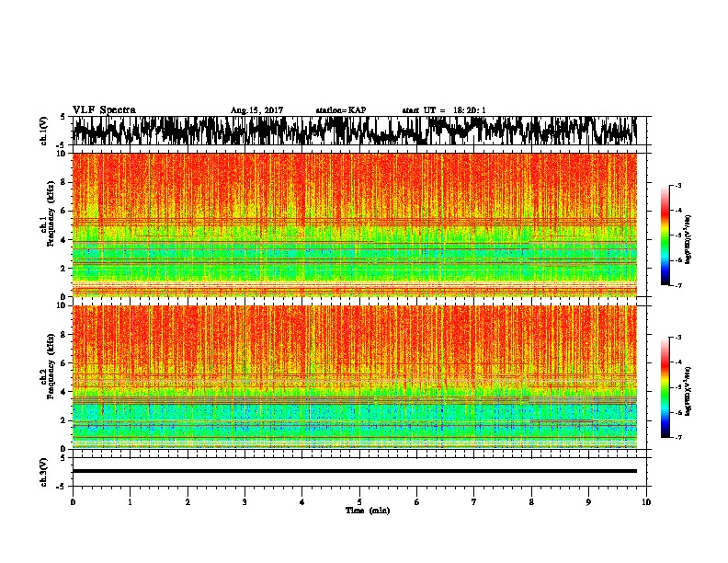Viewport: 728px width, 563px height.
Task: Click time axis tick label "3"
Action: (x=245, y=502)
